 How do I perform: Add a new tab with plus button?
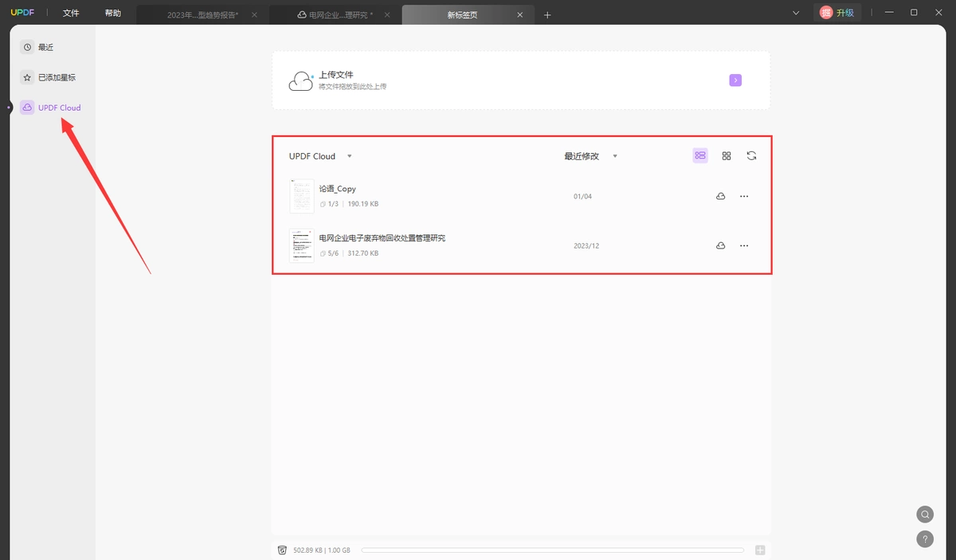tap(547, 15)
